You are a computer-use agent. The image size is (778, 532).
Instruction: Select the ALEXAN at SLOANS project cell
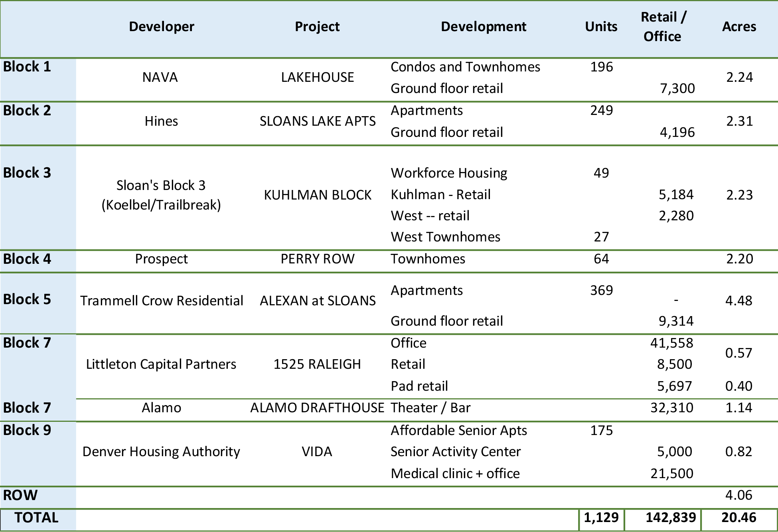318,301
